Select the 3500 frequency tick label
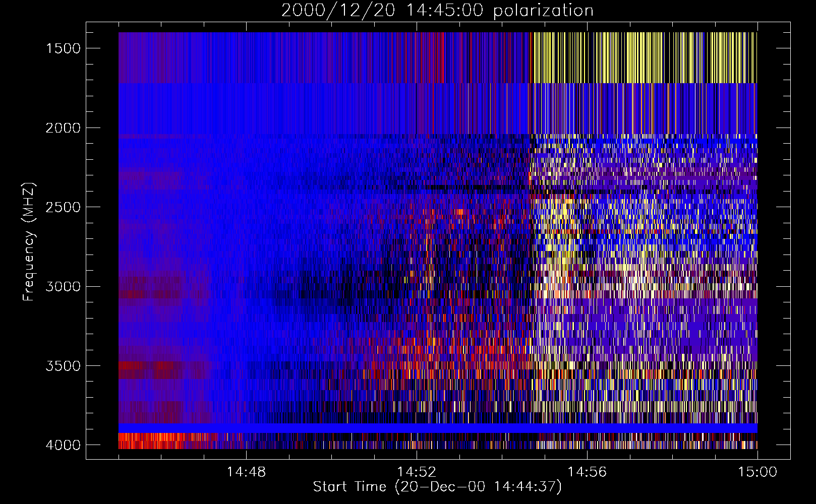The image size is (816, 504). (x=63, y=366)
